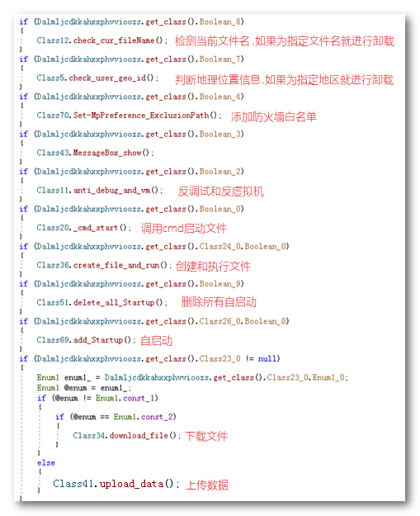Click Class26_0 in the condition
The width and height of the screenshot is (420, 516).
point(219,321)
